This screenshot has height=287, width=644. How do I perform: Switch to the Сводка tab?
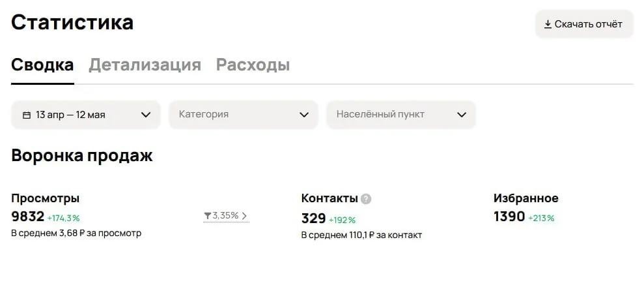tap(42, 65)
